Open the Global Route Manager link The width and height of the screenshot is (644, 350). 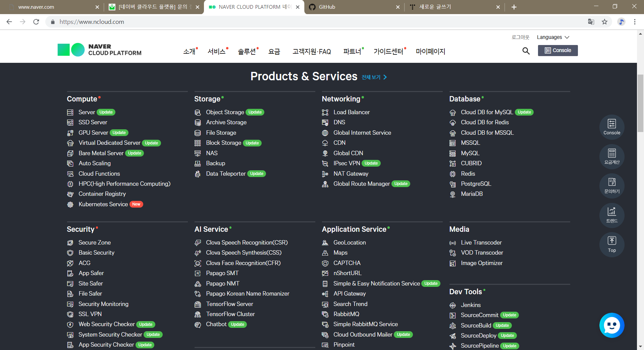(362, 184)
